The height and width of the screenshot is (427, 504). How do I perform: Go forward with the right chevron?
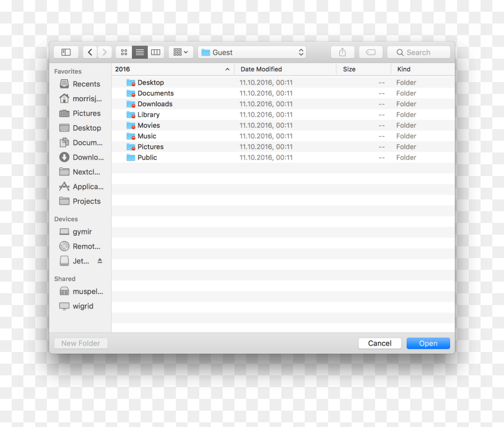[x=104, y=52]
